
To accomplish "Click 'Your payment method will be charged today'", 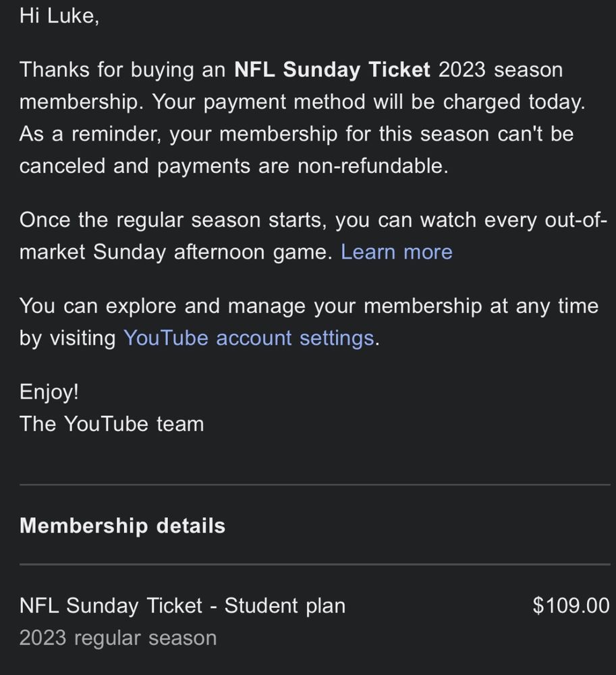I will click(x=368, y=102).
